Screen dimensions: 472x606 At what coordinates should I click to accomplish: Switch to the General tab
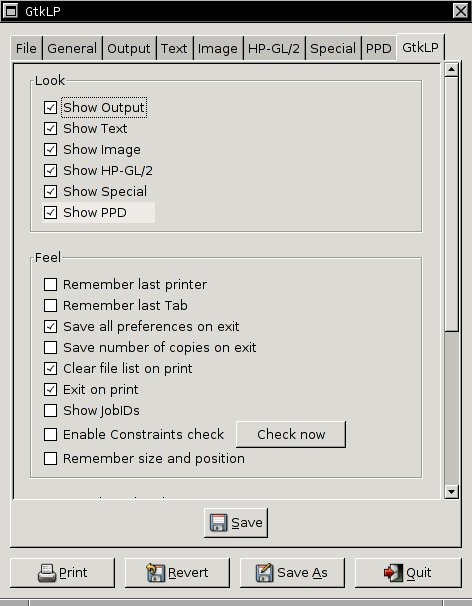[x=72, y=48]
